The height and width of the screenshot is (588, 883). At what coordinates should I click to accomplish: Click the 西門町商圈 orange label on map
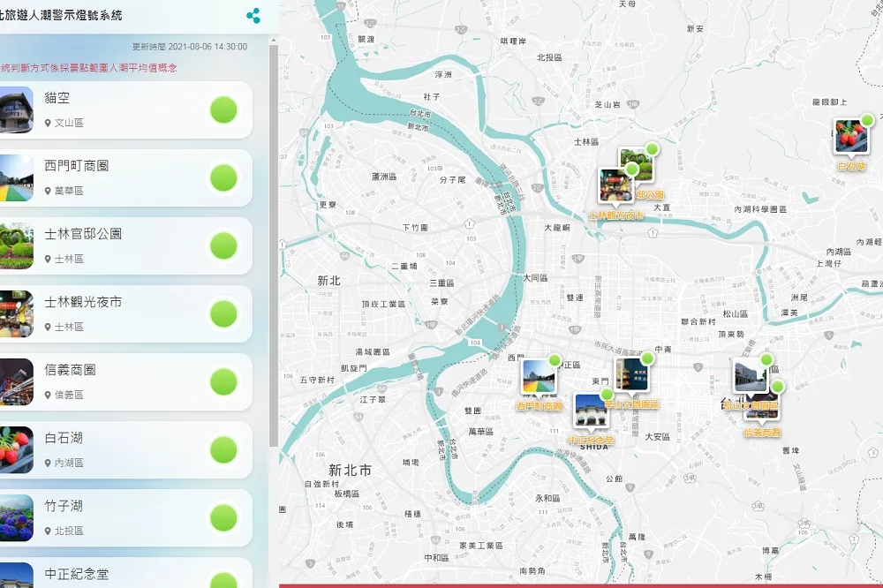tap(540, 406)
